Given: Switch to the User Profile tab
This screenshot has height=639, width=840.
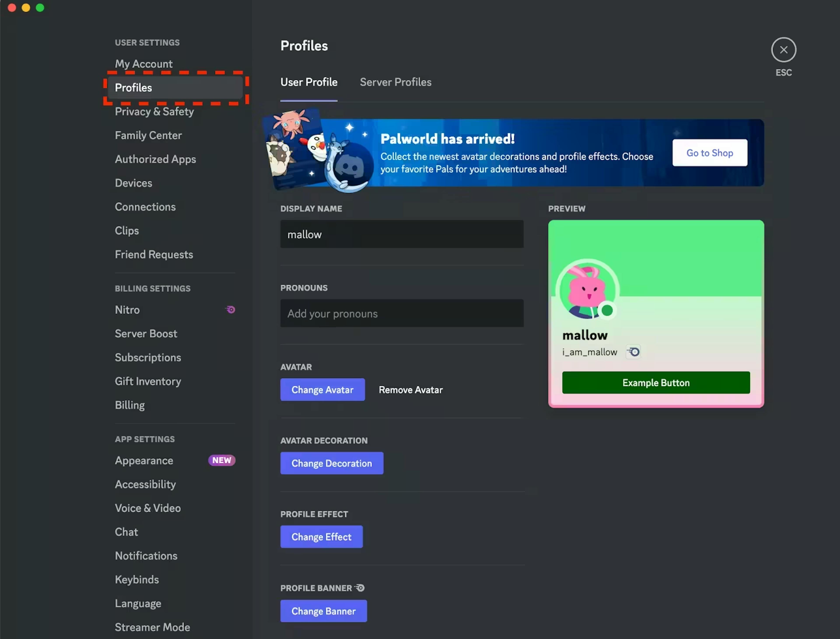Looking at the screenshot, I should (309, 82).
